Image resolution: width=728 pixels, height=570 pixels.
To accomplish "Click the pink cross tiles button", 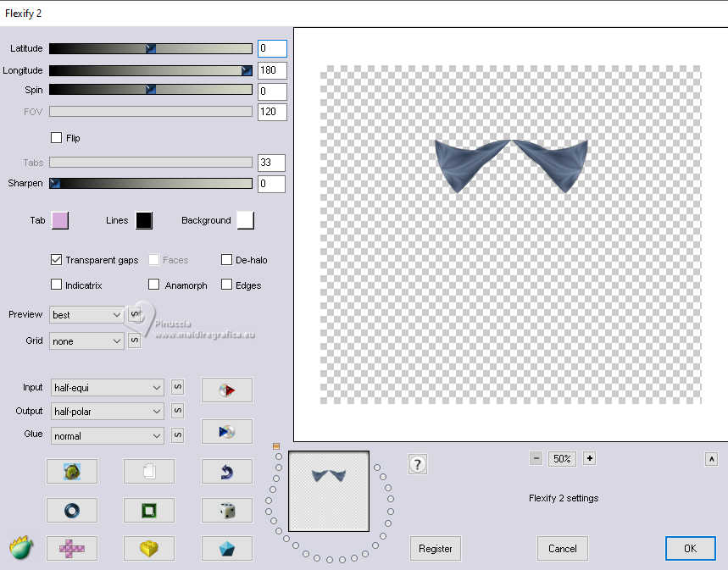I will click(71, 548).
